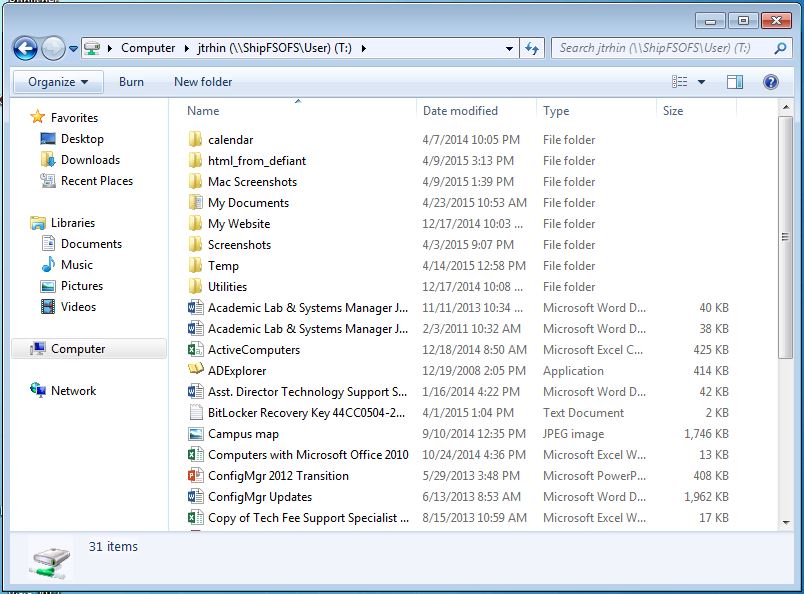Screen dimensions: 804x594
Task: Sort files by Date modified column
Action: point(460,111)
